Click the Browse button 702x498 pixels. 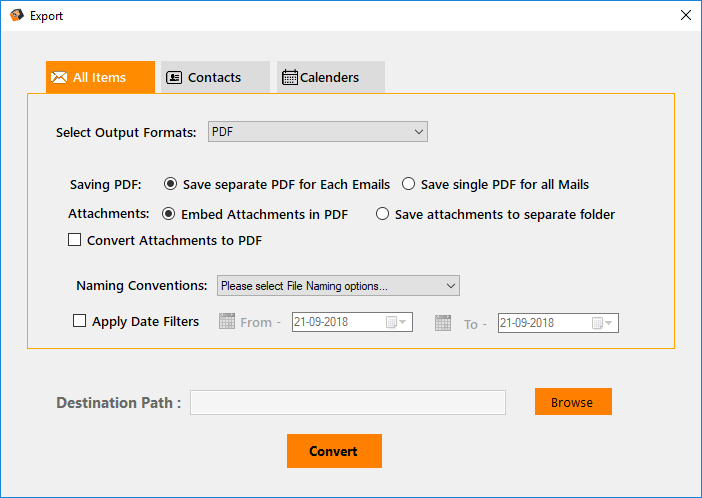point(572,402)
